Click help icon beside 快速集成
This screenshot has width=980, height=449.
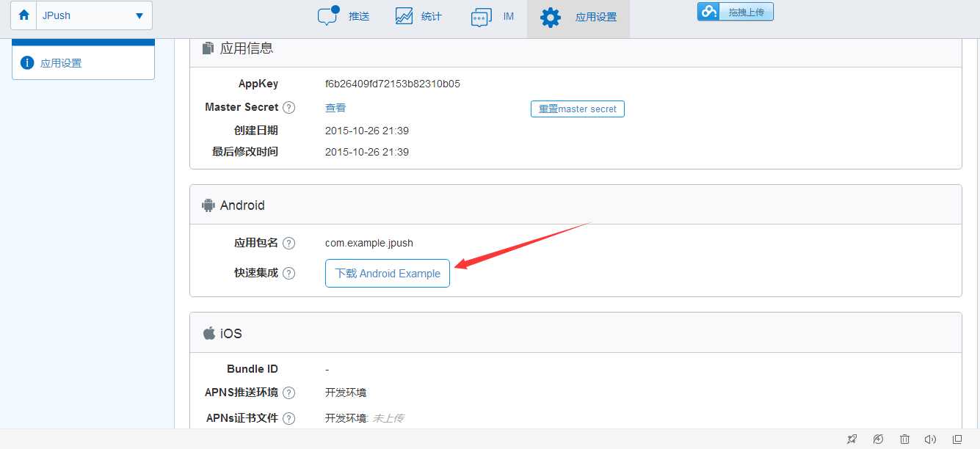tap(289, 273)
